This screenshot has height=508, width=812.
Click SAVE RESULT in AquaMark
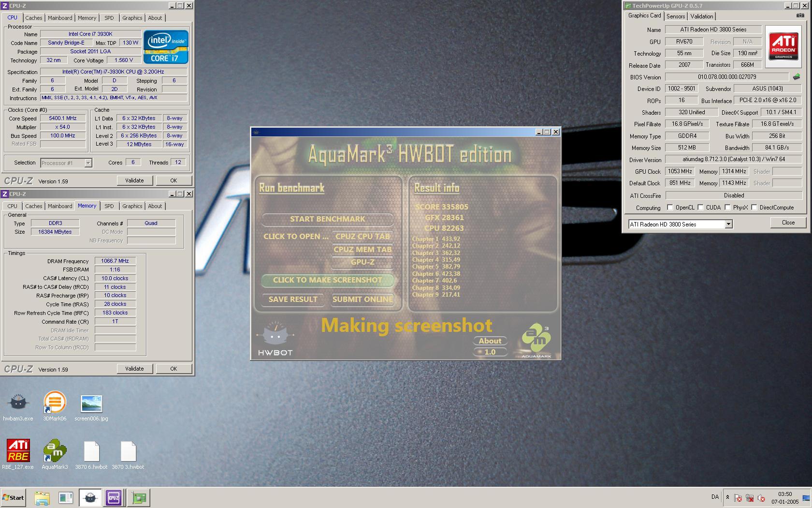point(293,299)
